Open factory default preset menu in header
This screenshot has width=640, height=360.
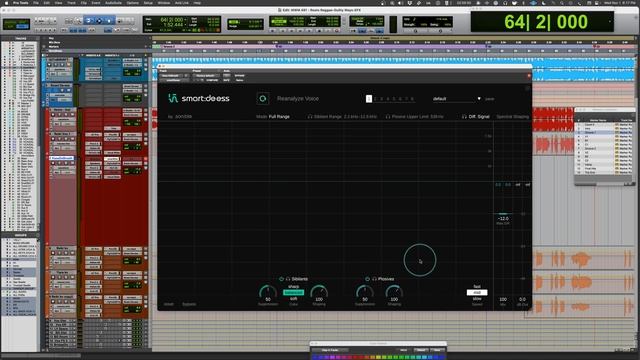point(206,76)
